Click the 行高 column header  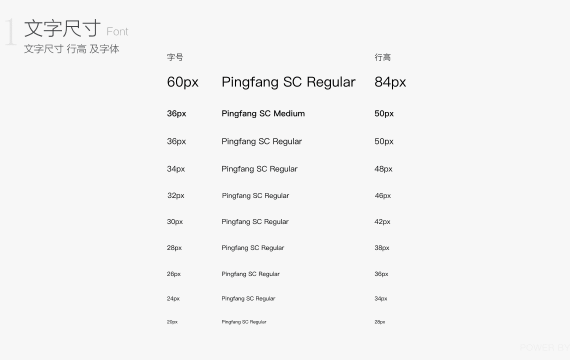(382, 57)
